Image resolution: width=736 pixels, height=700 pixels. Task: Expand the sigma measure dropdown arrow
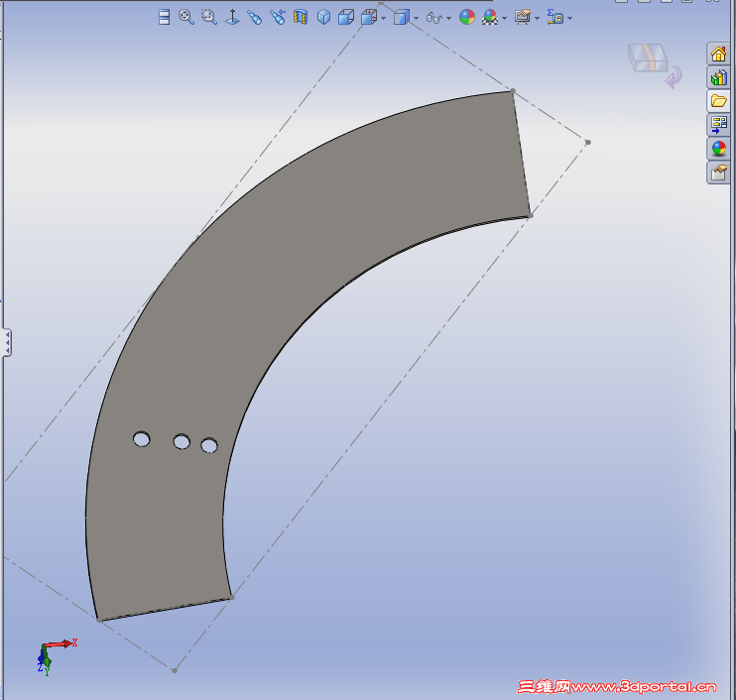pyautogui.click(x=569, y=18)
